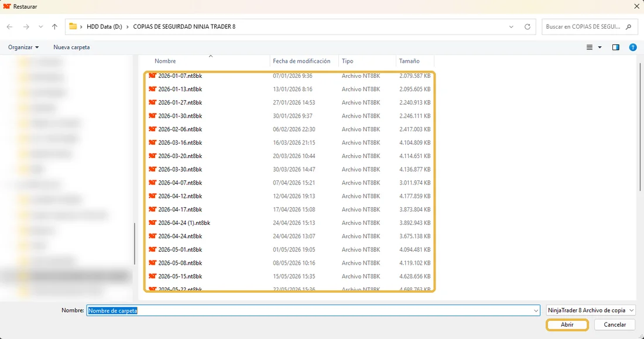Click date 16/03/2026 21:15
The height and width of the screenshot is (339, 644).
[294, 143]
